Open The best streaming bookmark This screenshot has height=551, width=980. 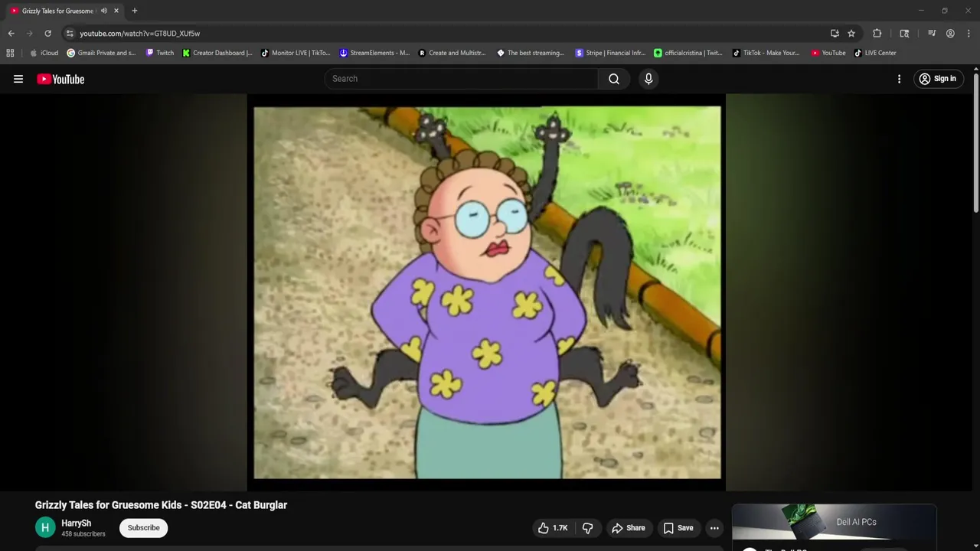point(531,53)
